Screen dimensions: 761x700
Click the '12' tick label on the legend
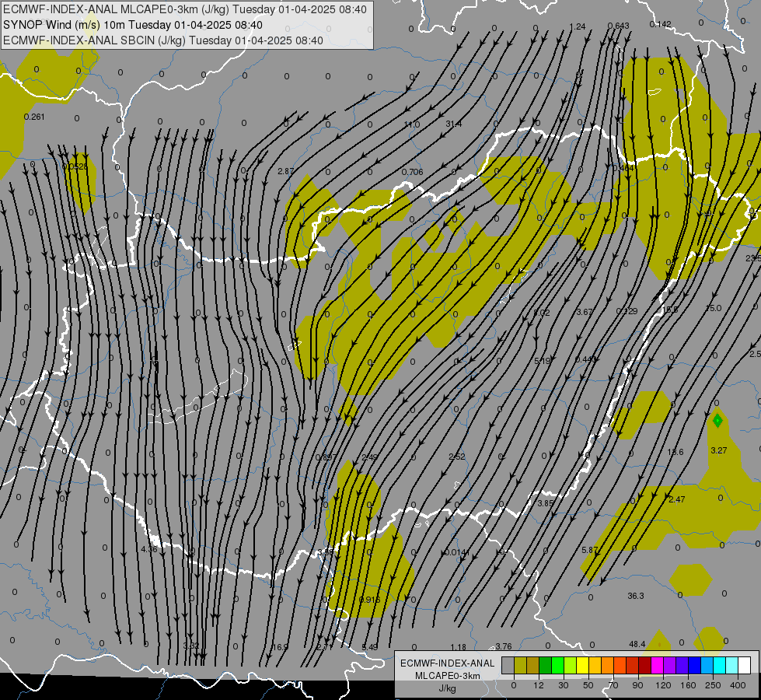point(538,685)
